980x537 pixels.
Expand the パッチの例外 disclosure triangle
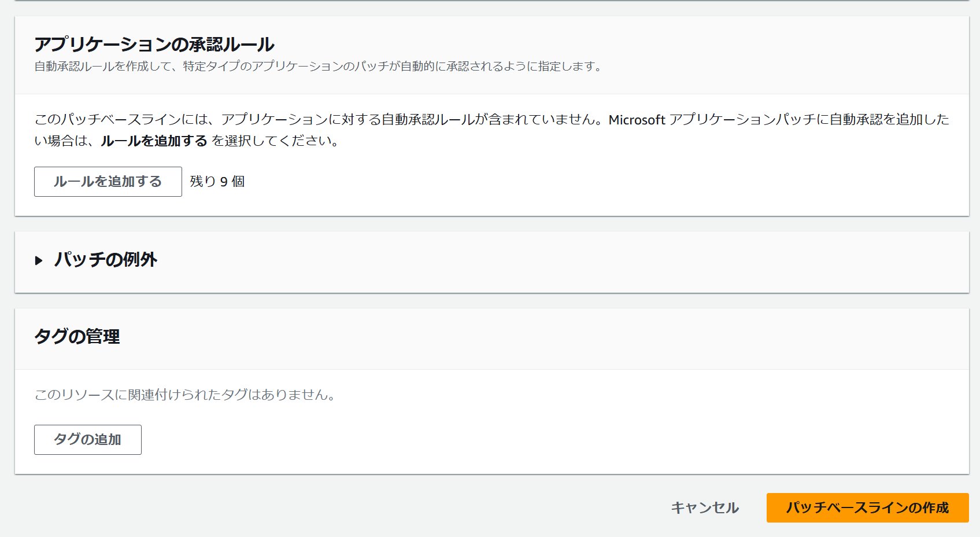tap(39, 260)
